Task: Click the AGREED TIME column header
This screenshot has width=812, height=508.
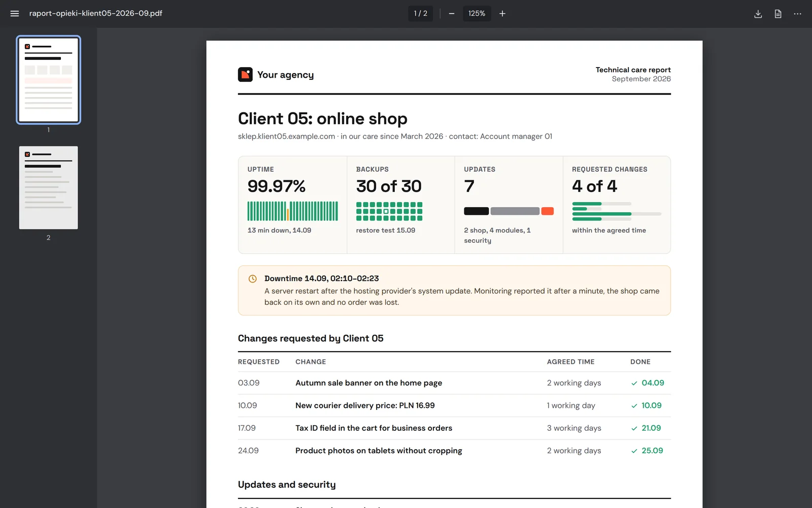Action: pyautogui.click(x=571, y=362)
